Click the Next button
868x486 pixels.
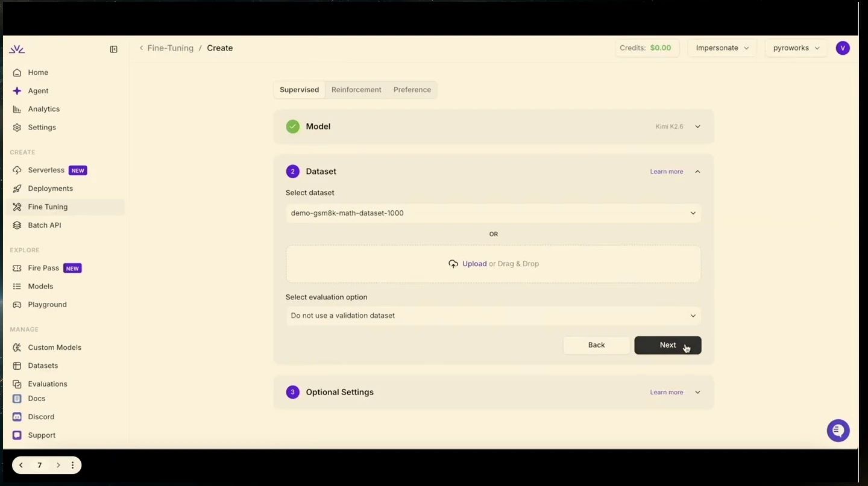click(668, 345)
